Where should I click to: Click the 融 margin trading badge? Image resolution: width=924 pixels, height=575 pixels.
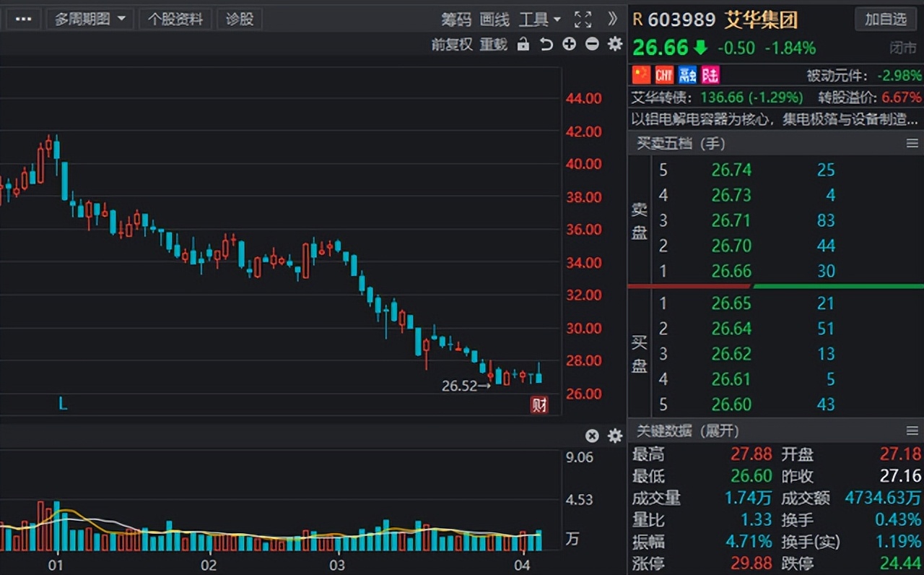tap(687, 74)
